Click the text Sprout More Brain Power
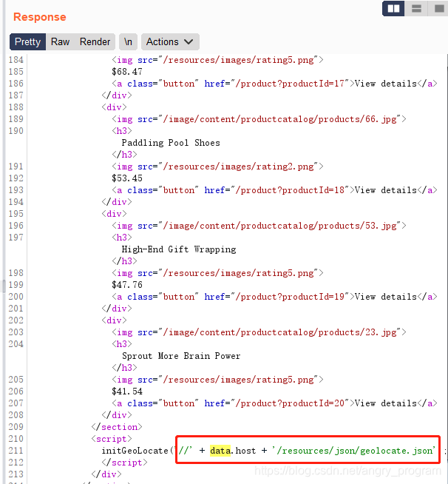 coord(181,356)
